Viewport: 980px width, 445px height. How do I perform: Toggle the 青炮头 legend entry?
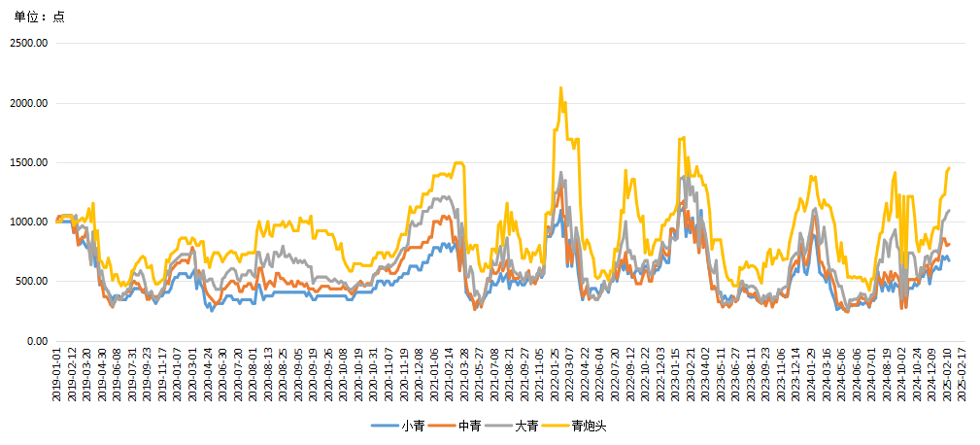point(590,426)
